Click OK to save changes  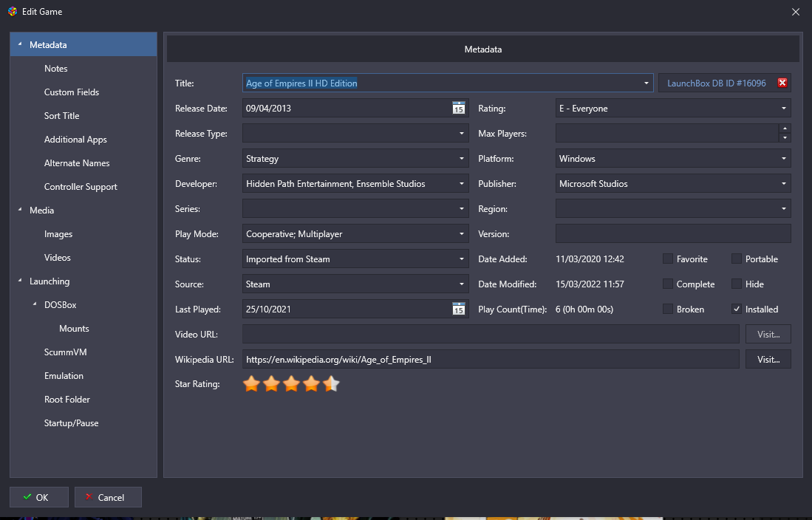39,497
